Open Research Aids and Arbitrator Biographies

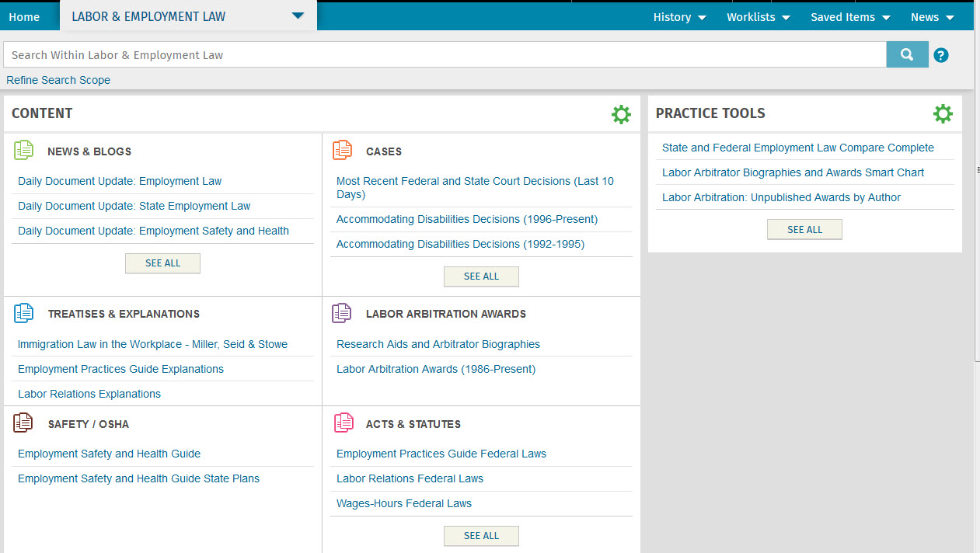tap(438, 344)
